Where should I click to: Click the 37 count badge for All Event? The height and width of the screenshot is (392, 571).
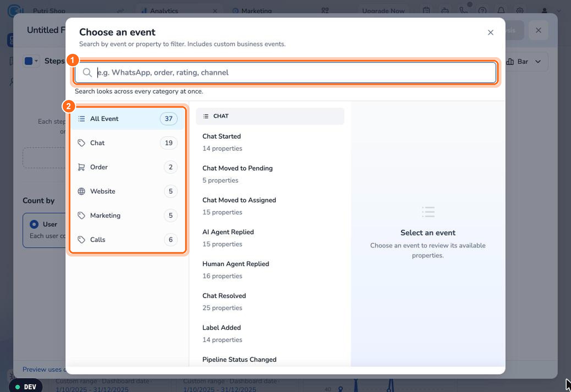[x=169, y=119]
